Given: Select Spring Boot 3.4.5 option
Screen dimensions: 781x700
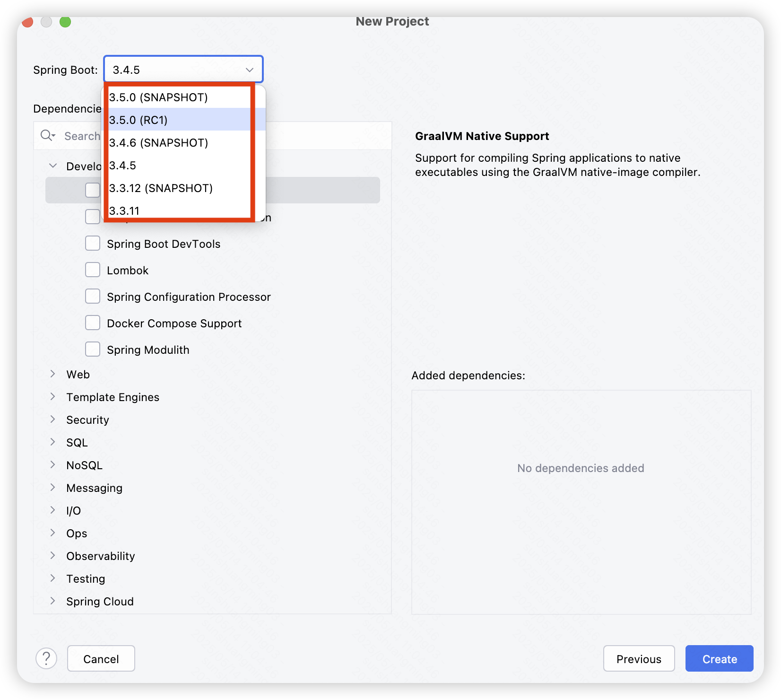Looking at the screenshot, I should point(184,165).
